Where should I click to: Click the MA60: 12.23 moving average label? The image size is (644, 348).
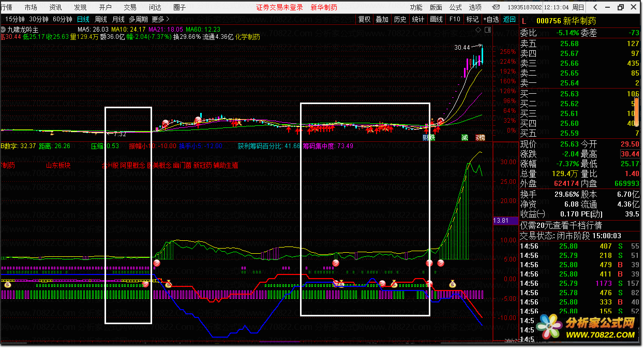click(204, 30)
